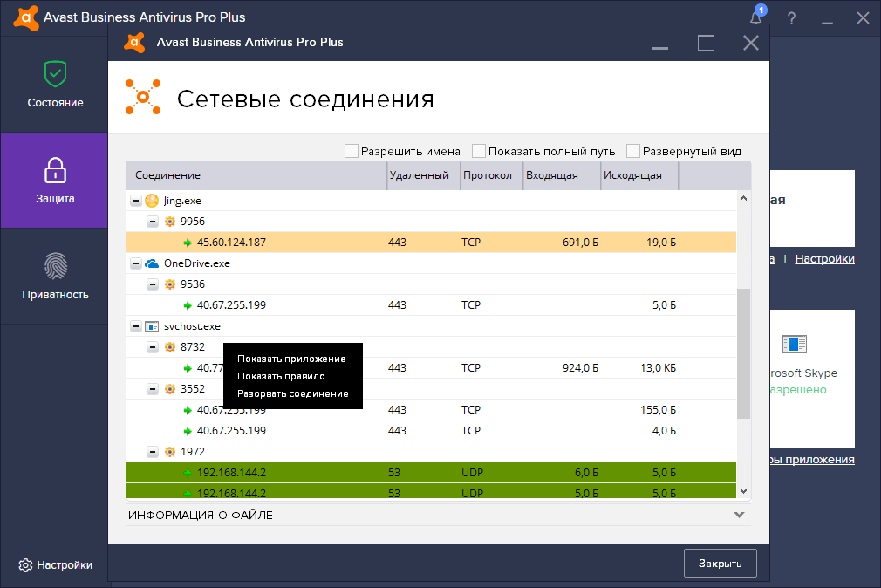The image size is (881, 588).
Task: Click the svchost.exe window icon
Action: [x=152, y=326]
